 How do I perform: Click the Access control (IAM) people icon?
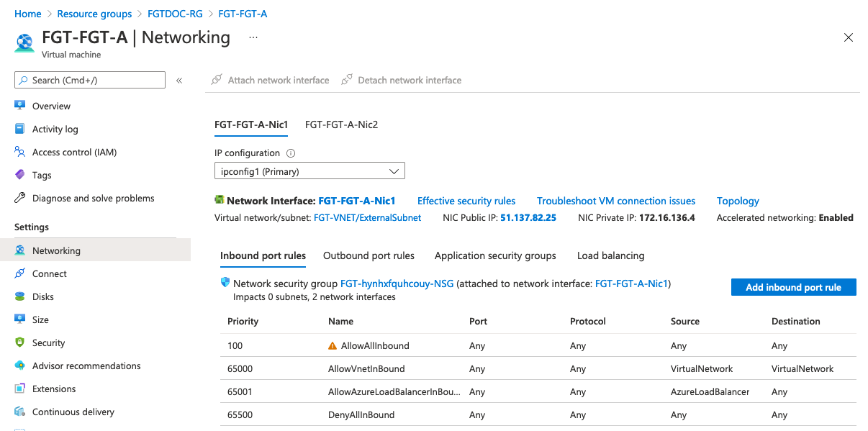[x=20, y=152]
